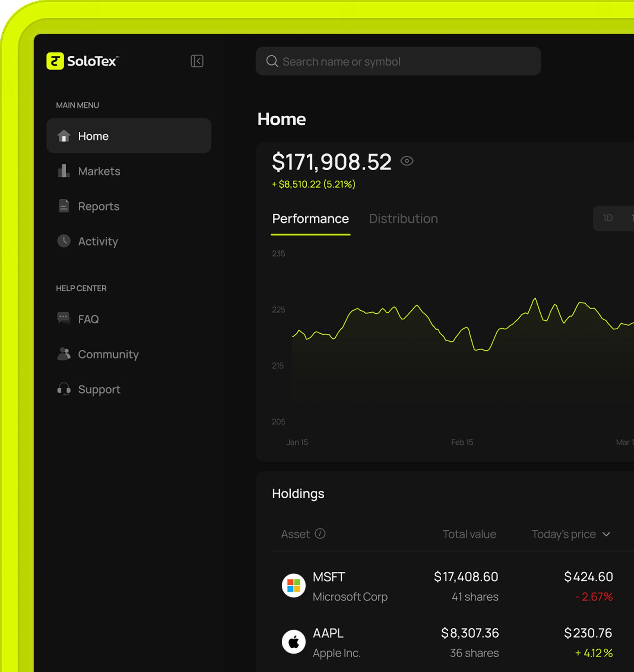The height and width of the screenshot is (672, 634).
Task: Click the Markets bar chart icon
Action: tap(64, 171)
